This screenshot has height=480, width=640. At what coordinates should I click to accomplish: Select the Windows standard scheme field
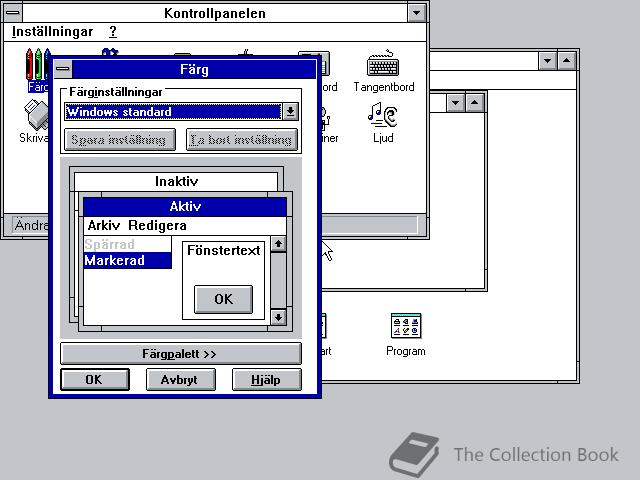tap(173, 111)
